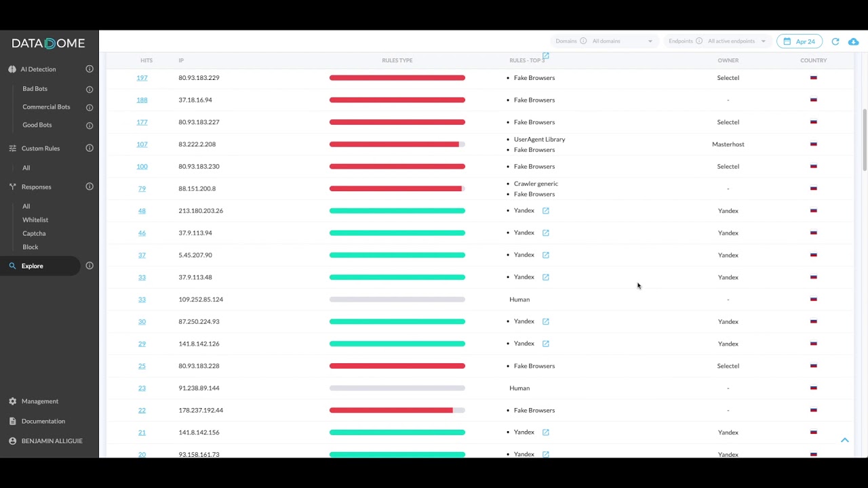
Task: Sort by the IP column header
Action: point(181,60)
